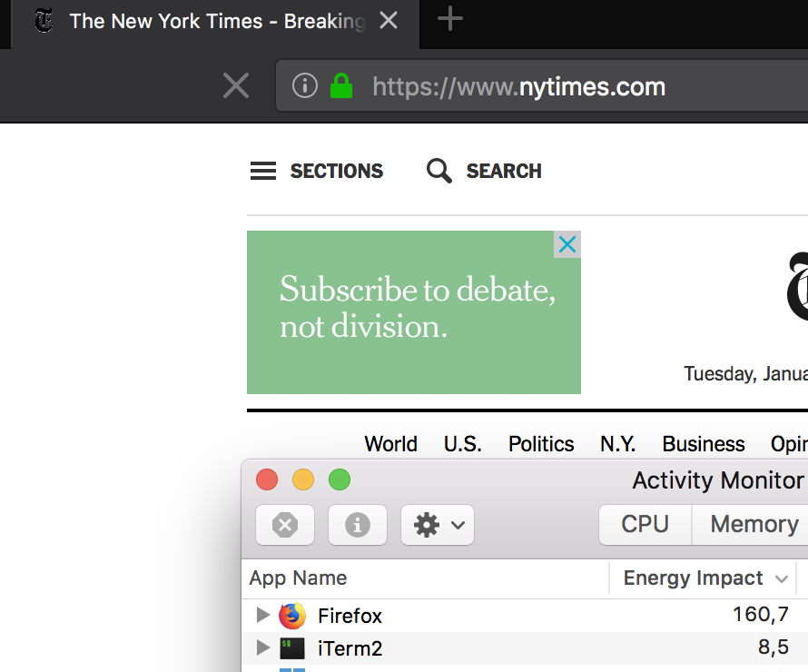This screenshot has width=808, height=672.
Task: Select the iTerm2 app icon
Action: (292, 648)
